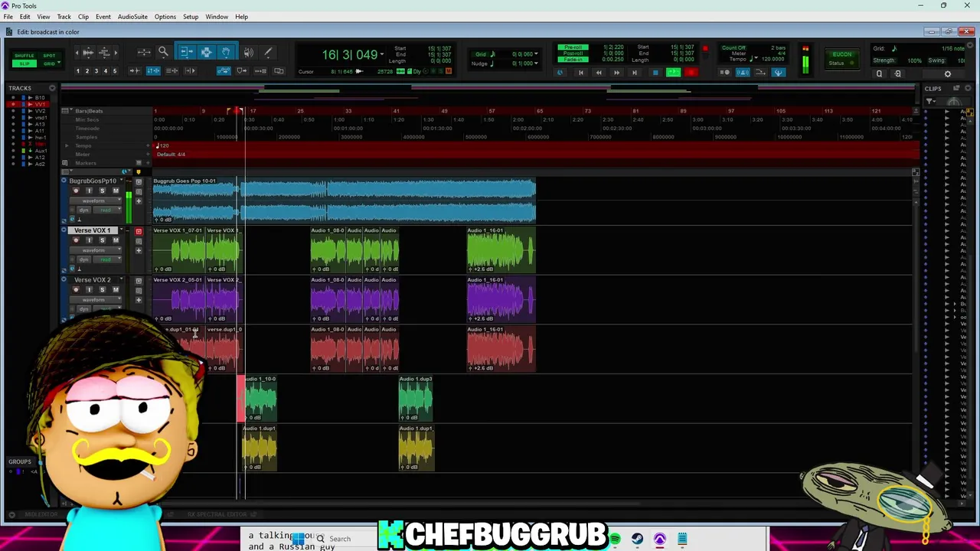Toggle Slip edit mode
Screen dimensions: 980x551
[24, 64]
